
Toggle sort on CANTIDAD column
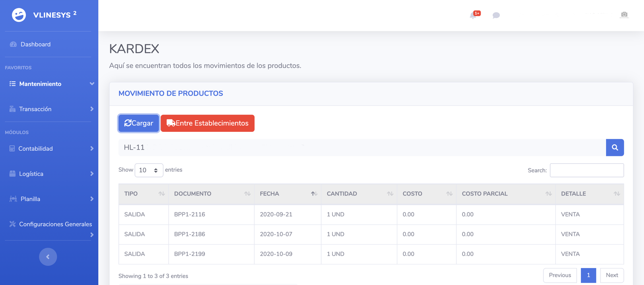390,194
